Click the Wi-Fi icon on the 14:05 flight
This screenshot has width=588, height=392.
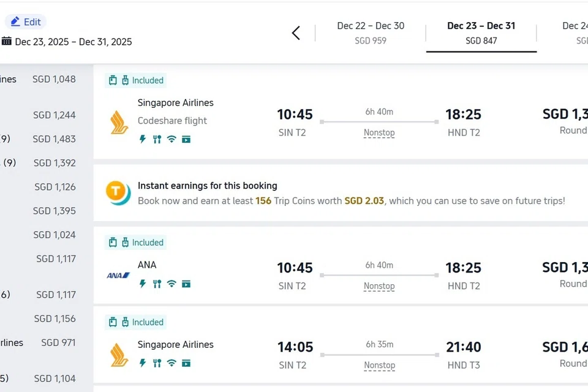pyautogui.click(x=171, y=363)
